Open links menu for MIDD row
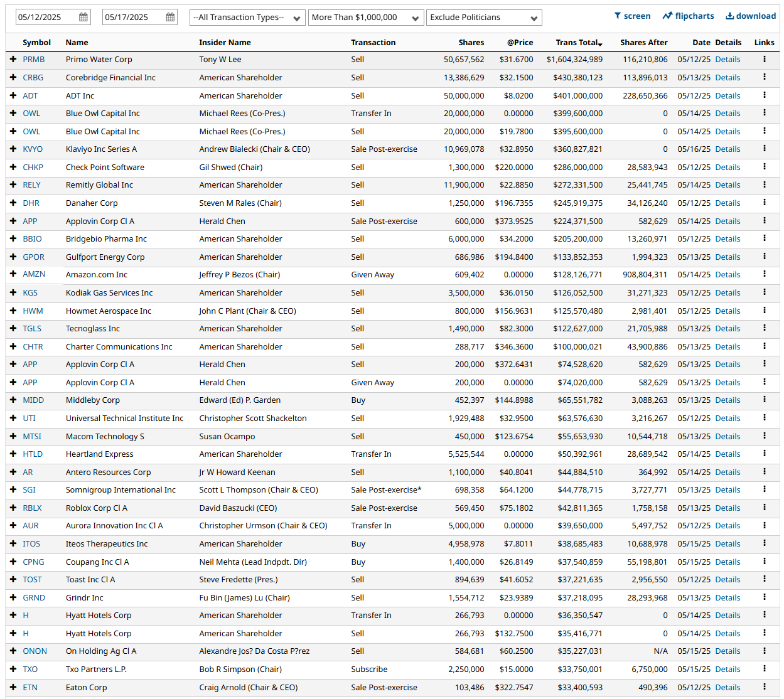The height and width of the screenshot is (699, 784). [764, 400]
